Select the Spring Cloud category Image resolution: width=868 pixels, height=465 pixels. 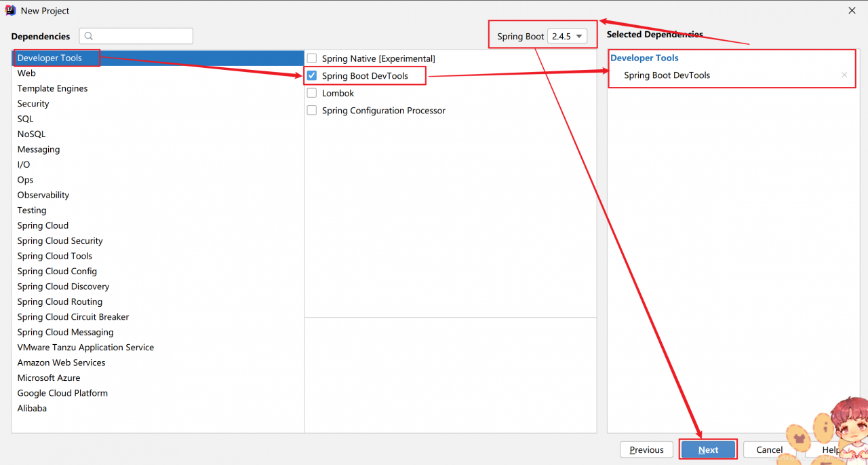(157, 225)
